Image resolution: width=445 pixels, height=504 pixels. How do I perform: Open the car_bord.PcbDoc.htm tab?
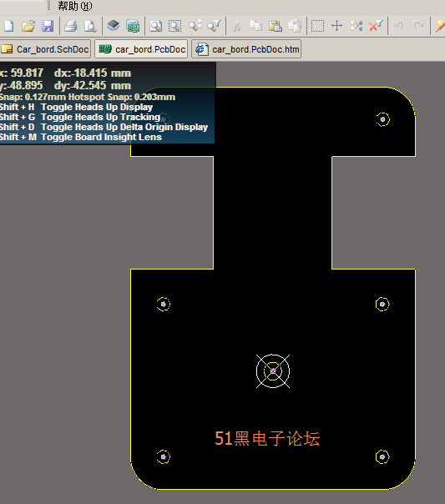tap(246, 49)
